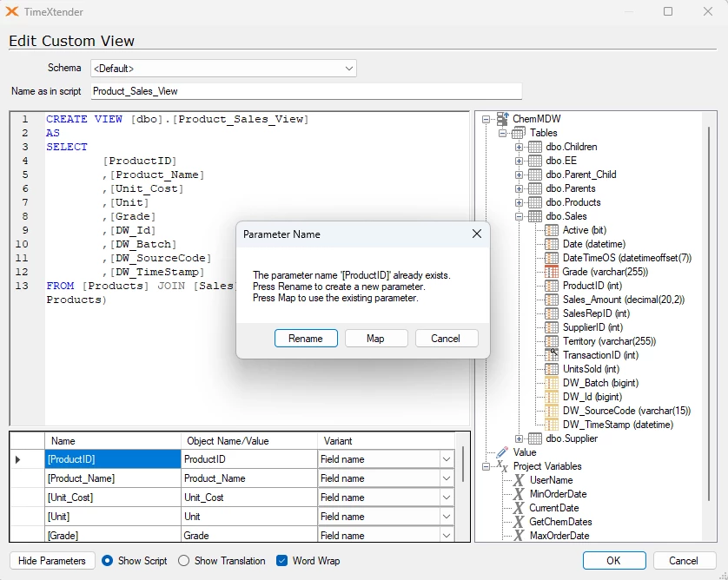This screenshot has height=580, width=728.
Task: Click the Value pencil icon
Action: pos(502,452)
